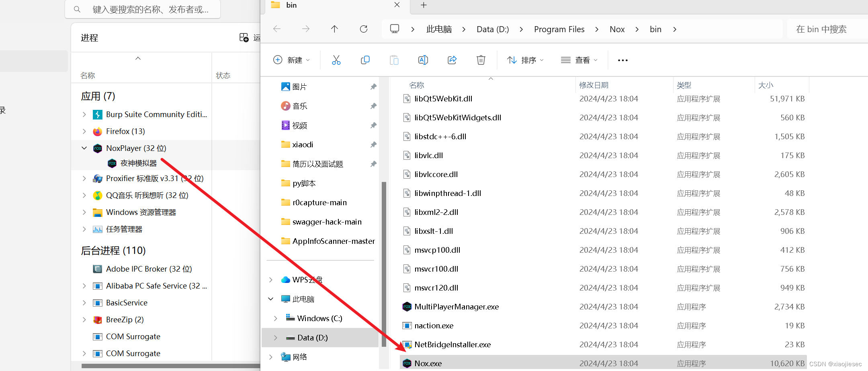This screenshot has height=371, width=868.
Task: Click the run new task icon in Task Manager
Action: pos(244,38)
